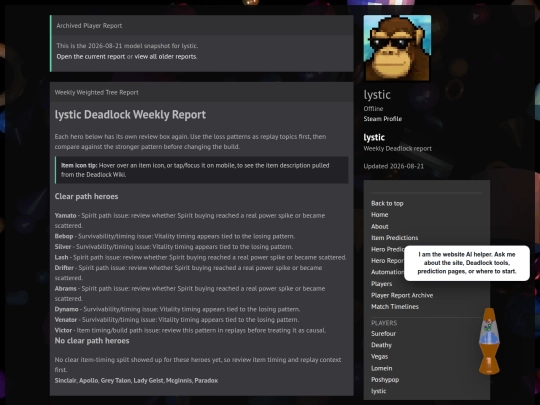The height and width of the screenshot is (405, 540).
Task: Click 'Offline' status under lystic
Action: [373, 109]
